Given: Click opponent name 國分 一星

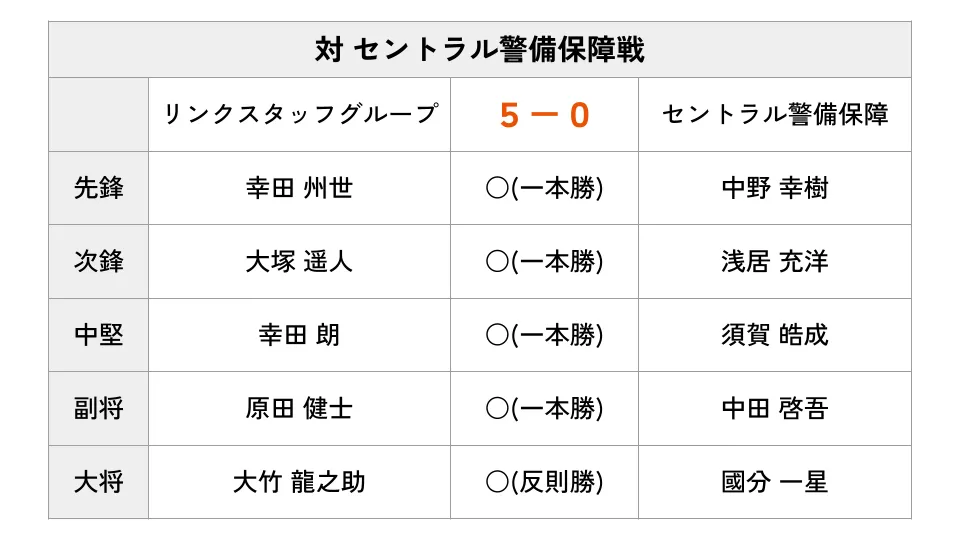Looking at the screenshot, I should (x=775, y=482).
